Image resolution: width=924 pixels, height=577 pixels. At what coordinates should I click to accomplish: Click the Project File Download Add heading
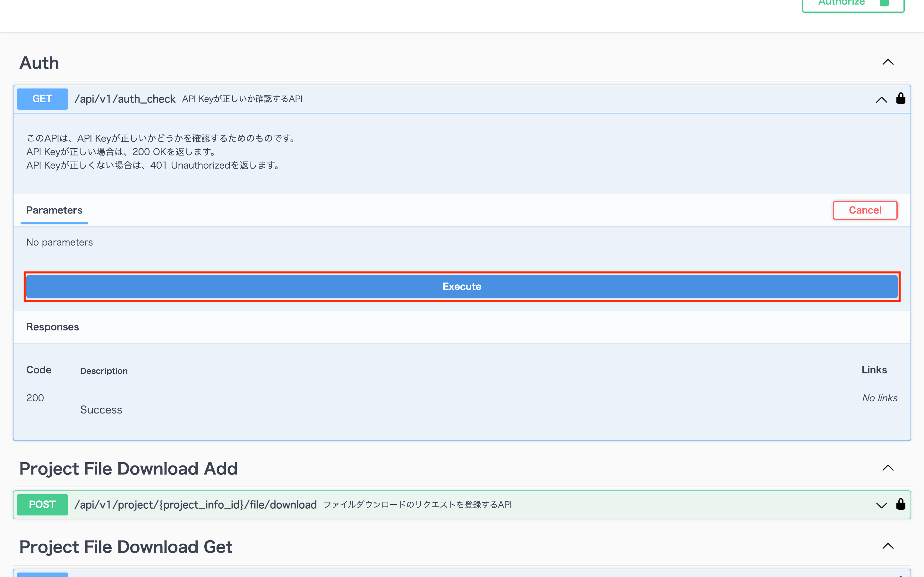pyautogui.click(x=128, y=469)
